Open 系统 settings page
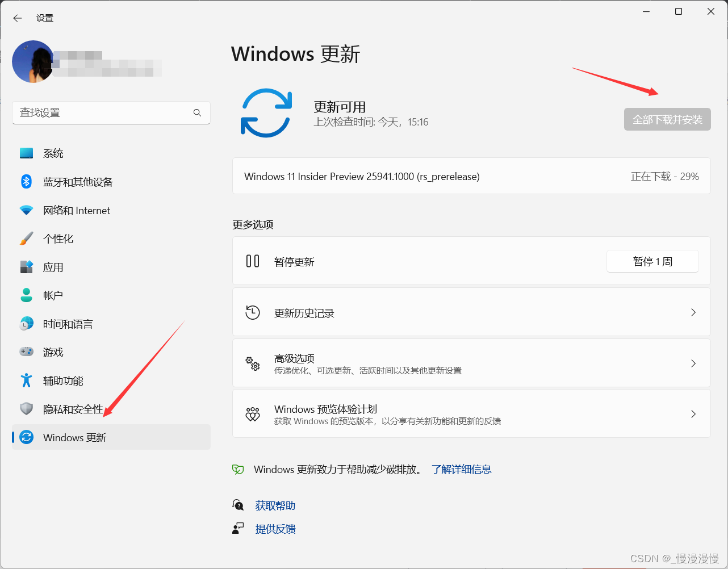The image size is (728, 569). [111, 153]
